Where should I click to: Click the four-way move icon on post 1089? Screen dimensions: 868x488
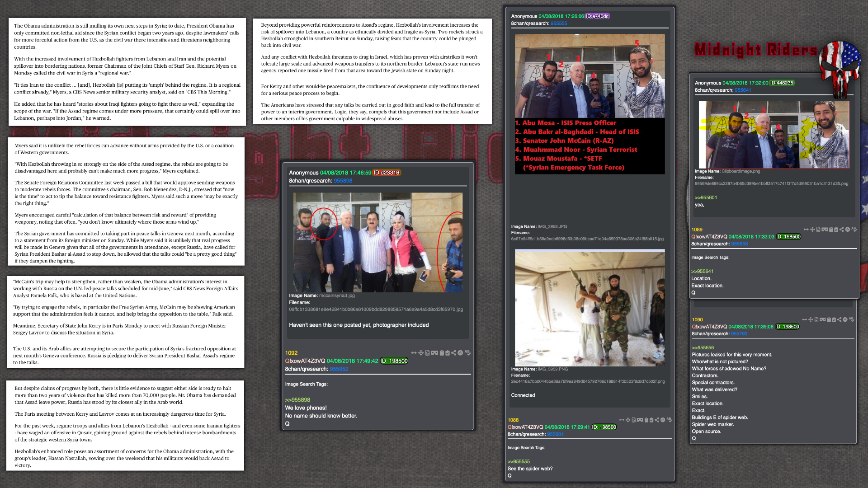pyautogui.click(x=812, y=230)
